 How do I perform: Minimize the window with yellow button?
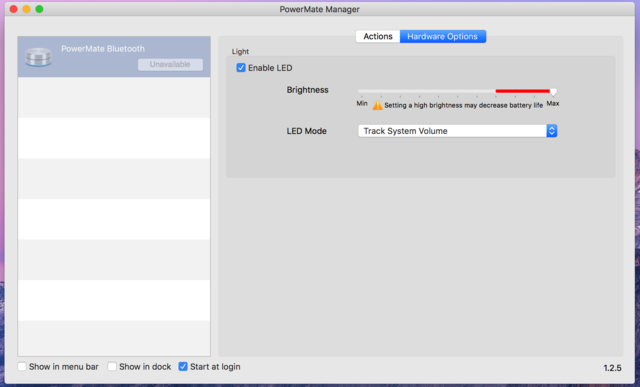[27, 9]
